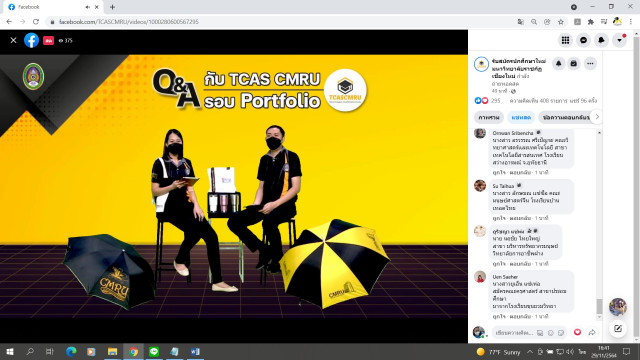This screenshot has height=360, width=640.
Task: Open the Facebook notifications bell in the header
Action: point(601,40)
